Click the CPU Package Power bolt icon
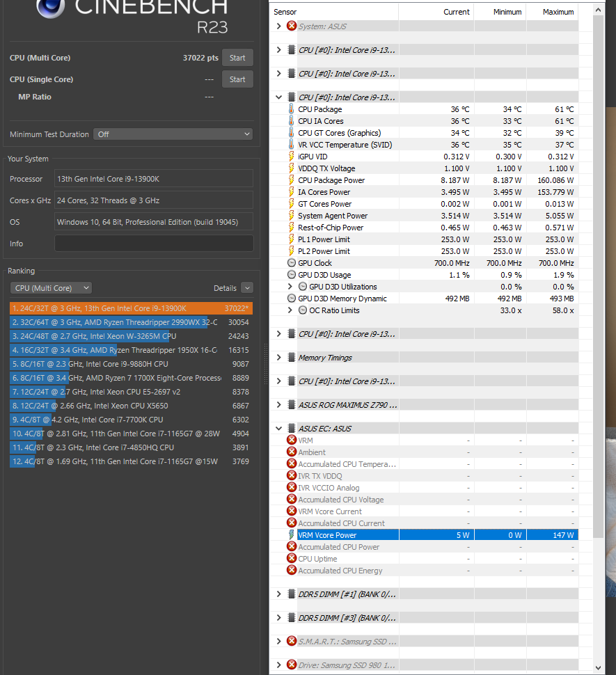Viewport: 616px width, 675px height. point(292,180)
